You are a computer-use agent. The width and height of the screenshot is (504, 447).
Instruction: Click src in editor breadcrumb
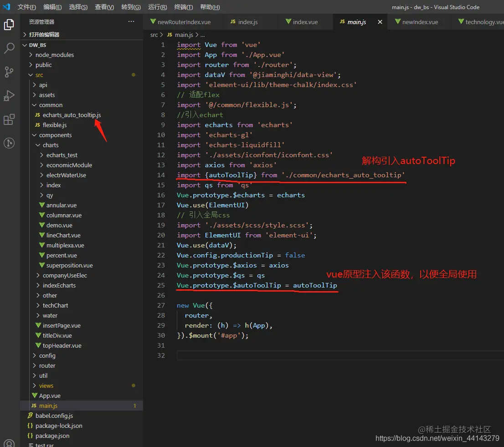point(154,35)
